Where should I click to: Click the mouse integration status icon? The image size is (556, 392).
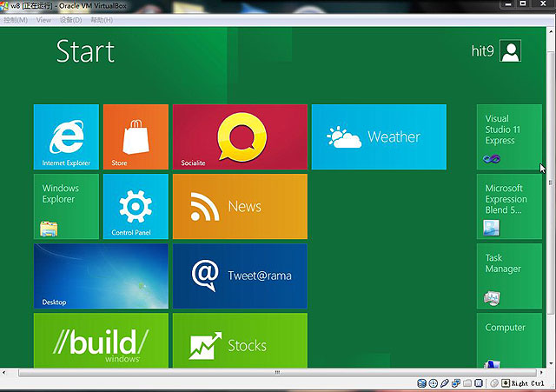click(494, 383)
